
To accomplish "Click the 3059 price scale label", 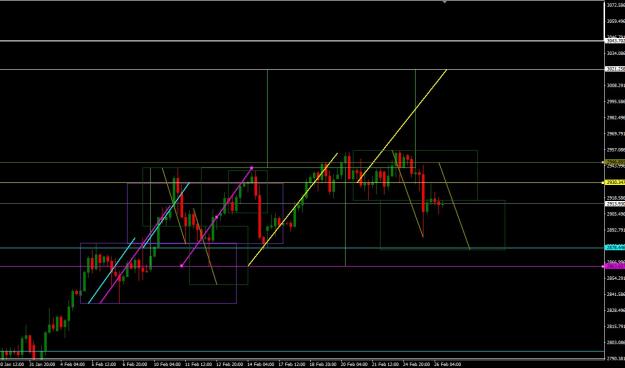I will [616, 21].
